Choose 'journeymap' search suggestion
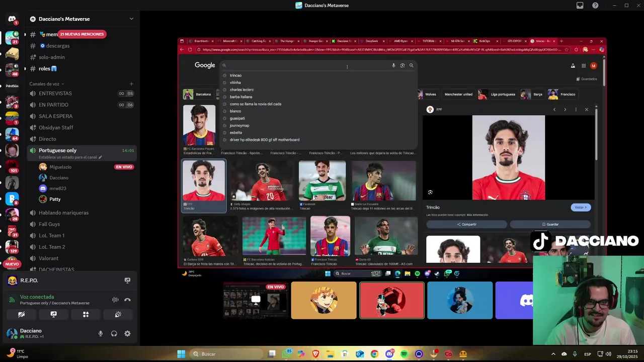The image size is (644, 362). [239, 125]
